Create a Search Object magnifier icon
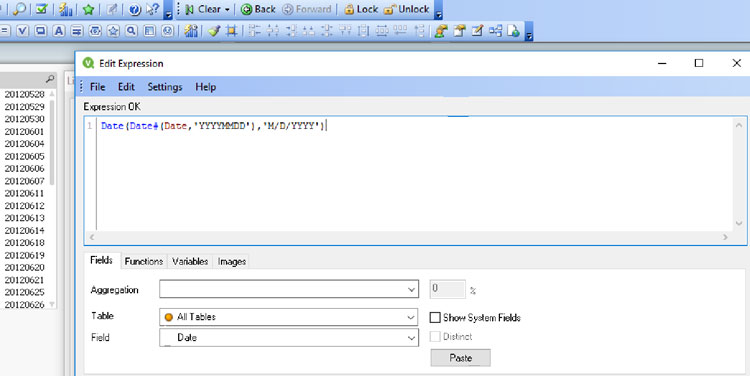This screenshot has width=750, height=376. pos(131,31)
